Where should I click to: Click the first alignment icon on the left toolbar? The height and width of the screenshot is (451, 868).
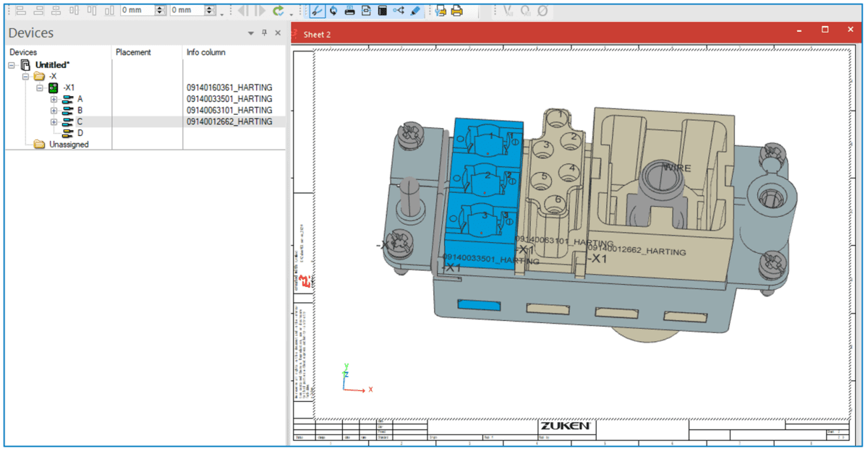[20, 11]
